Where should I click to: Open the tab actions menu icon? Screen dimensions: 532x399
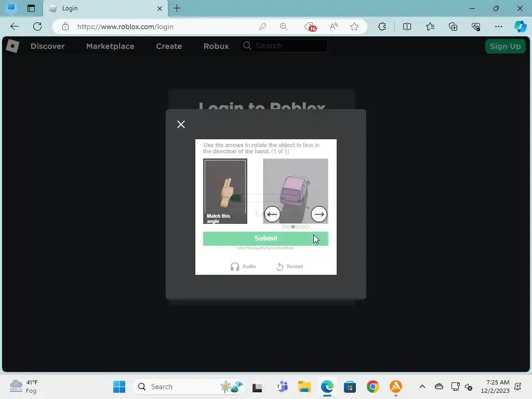coord(31,8)
